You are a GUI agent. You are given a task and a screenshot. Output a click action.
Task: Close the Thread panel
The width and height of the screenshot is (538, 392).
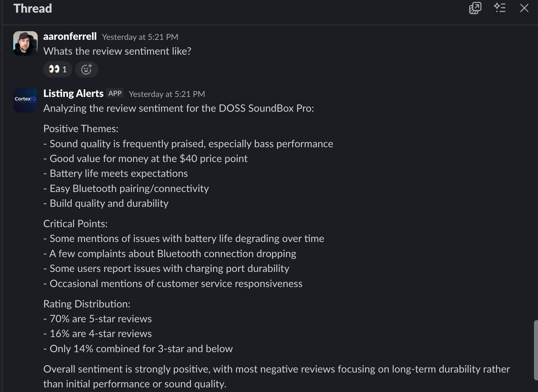click(x=524, y=8)
